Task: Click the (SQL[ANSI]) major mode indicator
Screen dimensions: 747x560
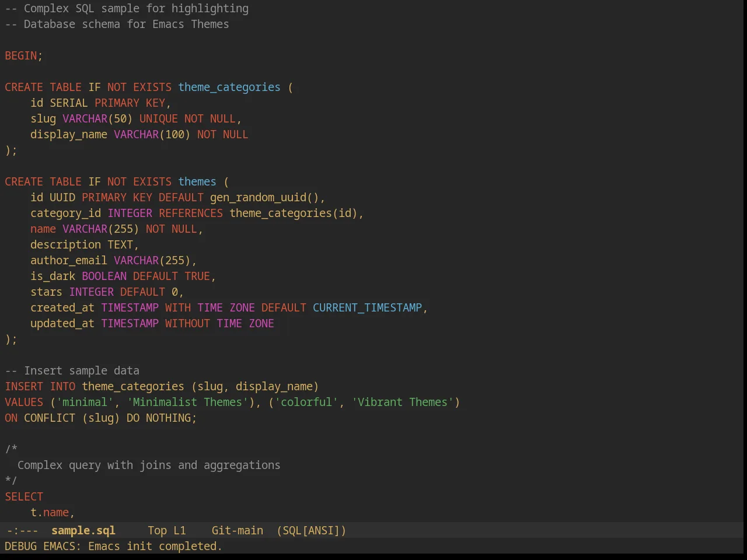Action: click(311, 530)
